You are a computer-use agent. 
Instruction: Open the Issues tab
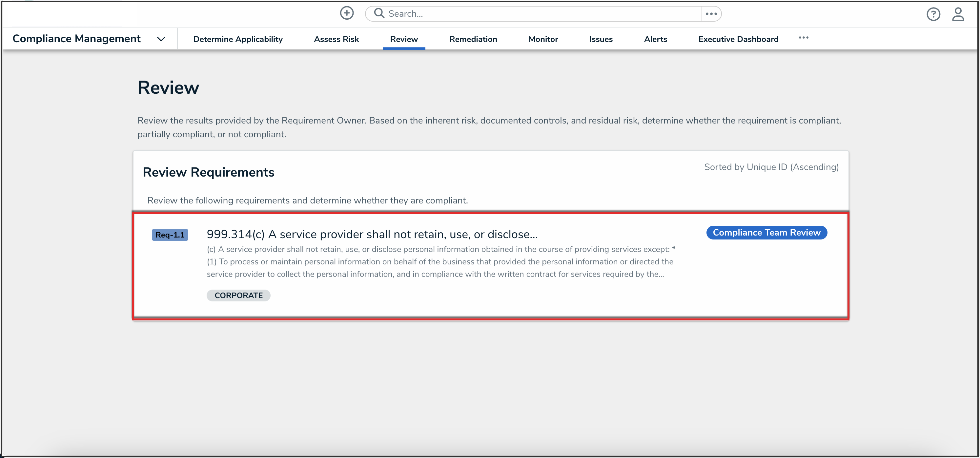click(x=601, y=39)
